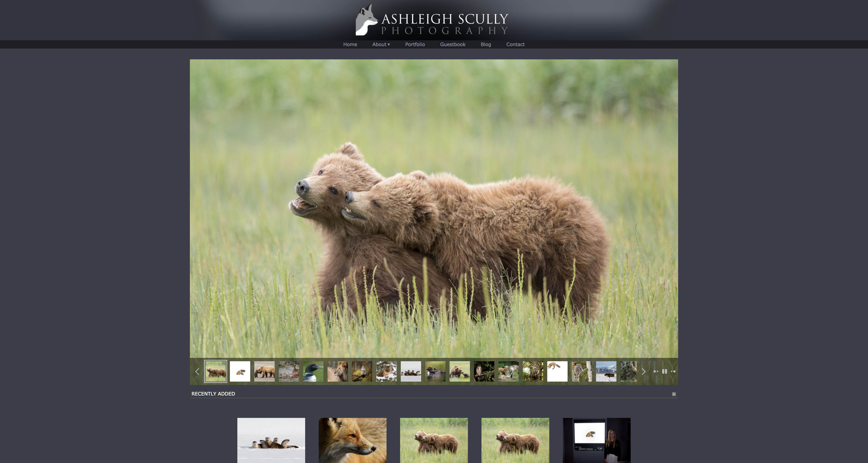Open the Recently Added RSS feed icon
The height and width of the screenshot is (463, 868).
tap(674, 394)
